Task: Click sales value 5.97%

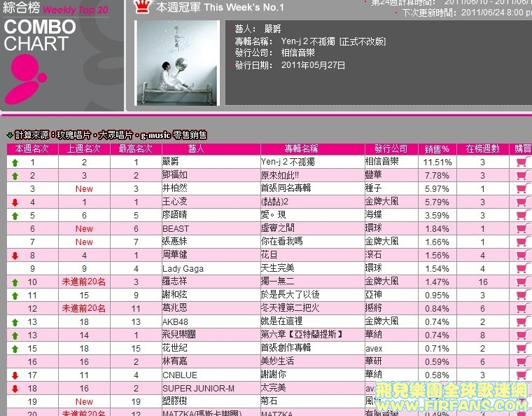Action: (437, 189)
